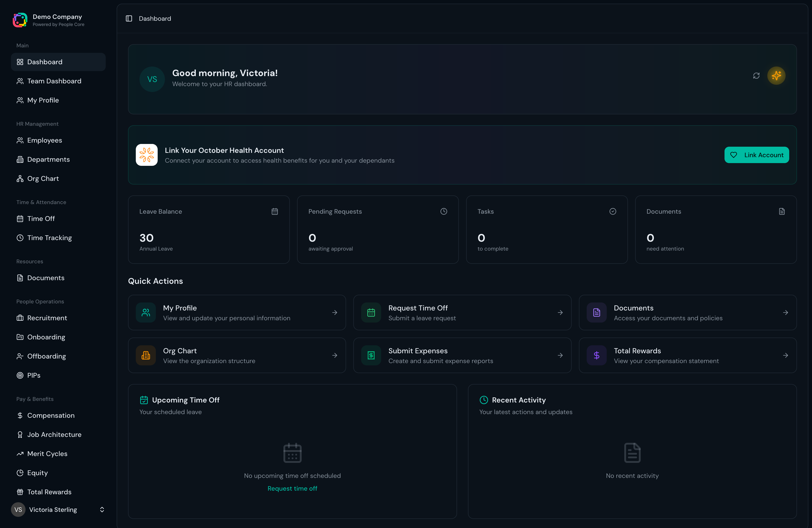Select Org Chart in sidebar
Image resolution: width=812 pixels, height=528 pixels.
tap(43, 179)
